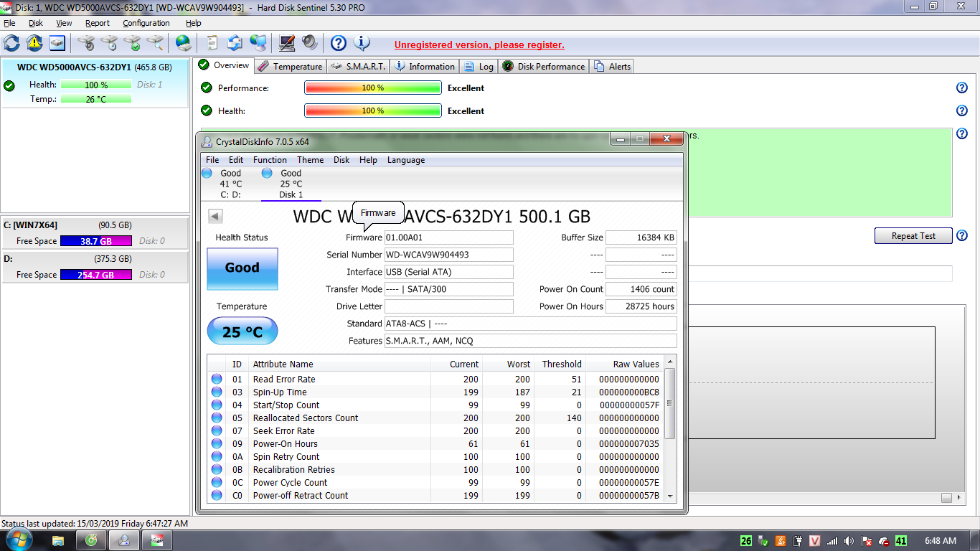Switch to the Temperature tab
Image resolution: width=980 pixels, height=551 pixels.
coord(290,66)
